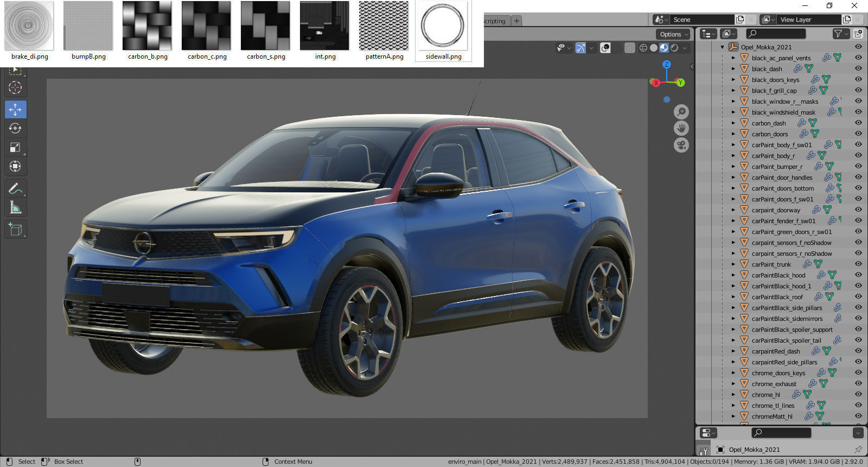Image resolution: width=868 pixels, height=467 pixels.
Task: Click the mesh data icon on carbon_dash
Action: pyautogui.click(x=813, y=123)
